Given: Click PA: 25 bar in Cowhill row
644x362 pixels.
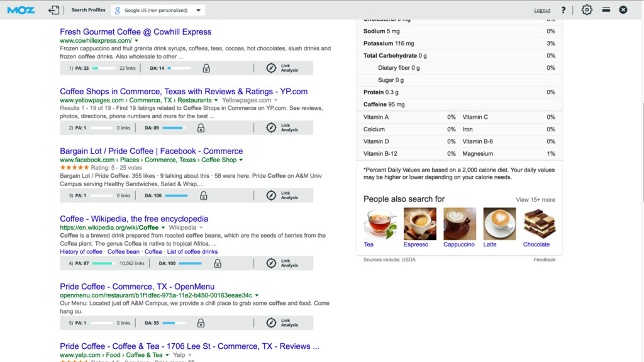Looking at the screenshot, I should pyautogui.click(x=104, y=68).
